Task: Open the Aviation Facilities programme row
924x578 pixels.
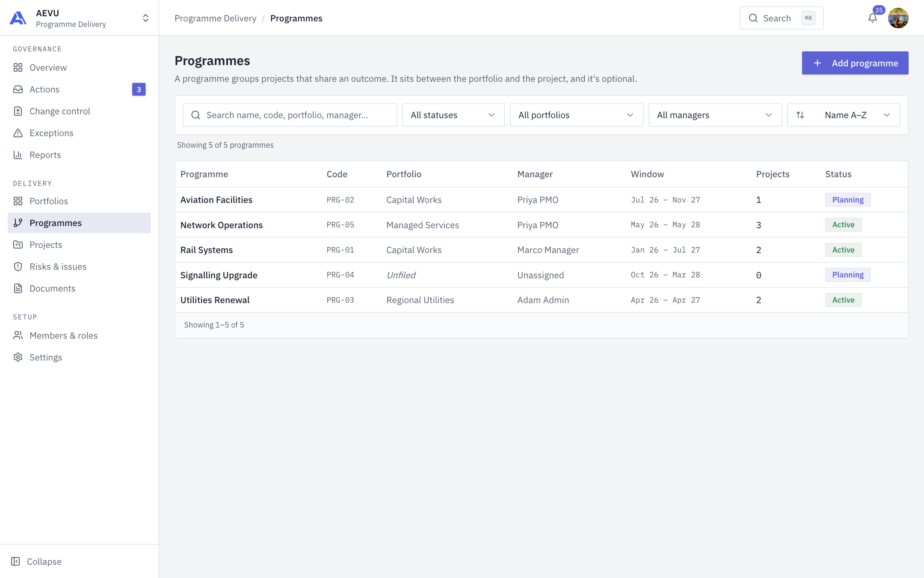Action: pos(541,200)
